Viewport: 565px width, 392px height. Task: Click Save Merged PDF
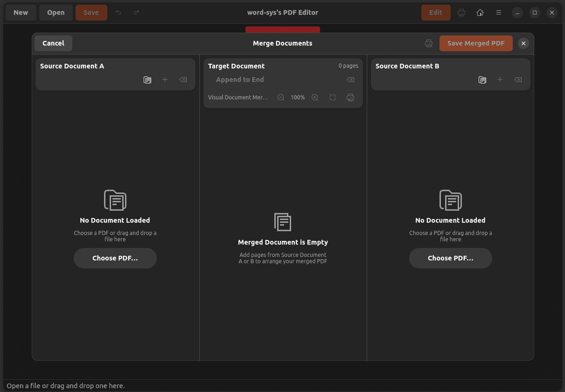(x=476, y=43)
